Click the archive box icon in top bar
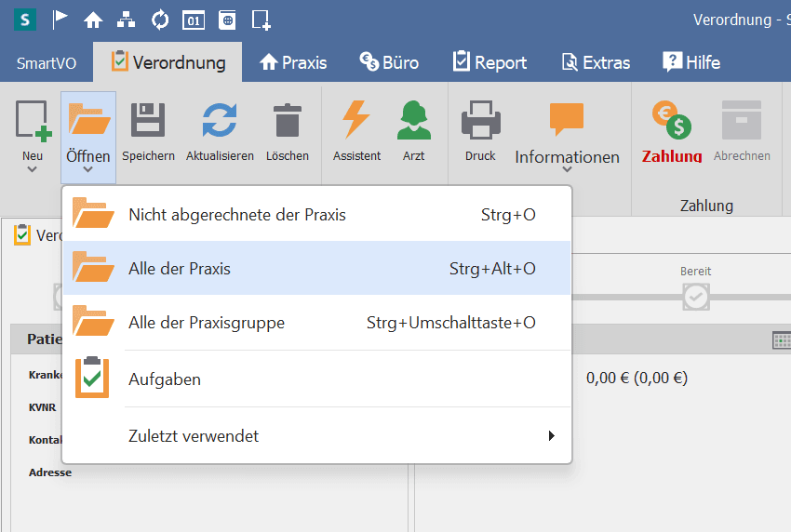The height and width of the screenshot is (532, 791). (227, 20)
